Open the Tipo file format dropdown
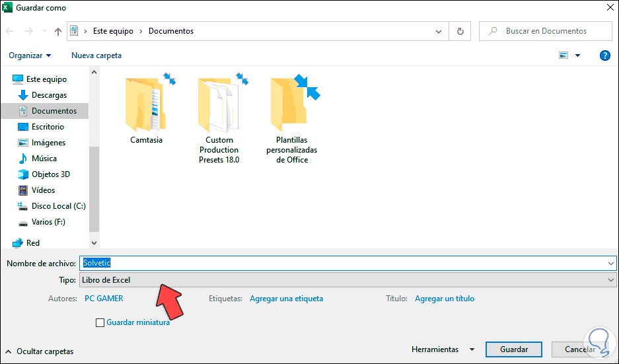 point(347,280)
